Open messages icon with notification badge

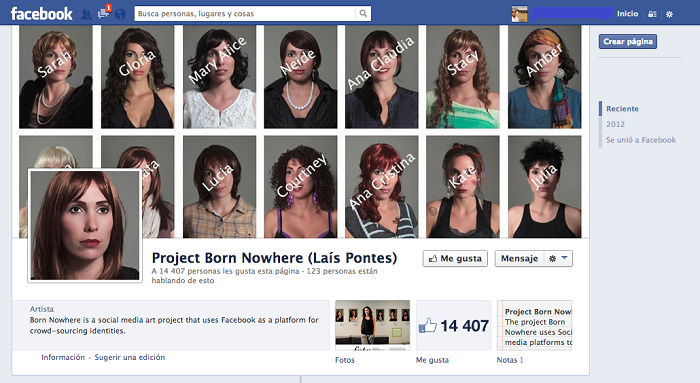tap(104, 13)
